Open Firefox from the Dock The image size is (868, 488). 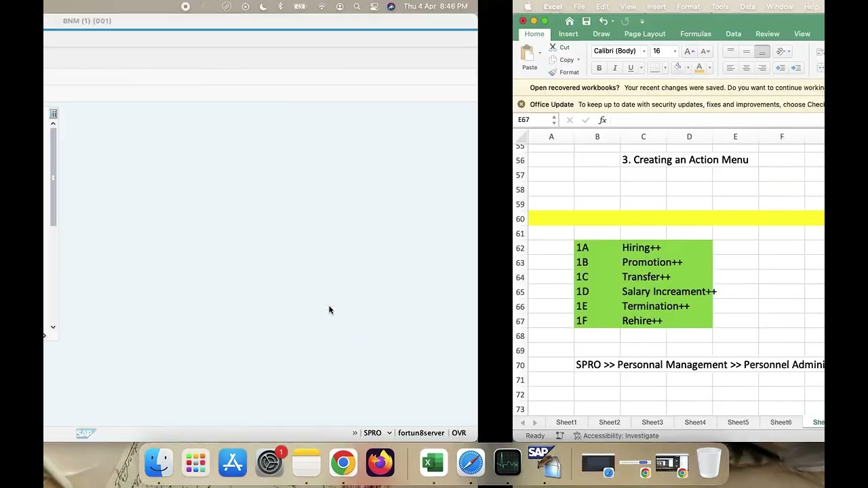(x=380, y=464)
